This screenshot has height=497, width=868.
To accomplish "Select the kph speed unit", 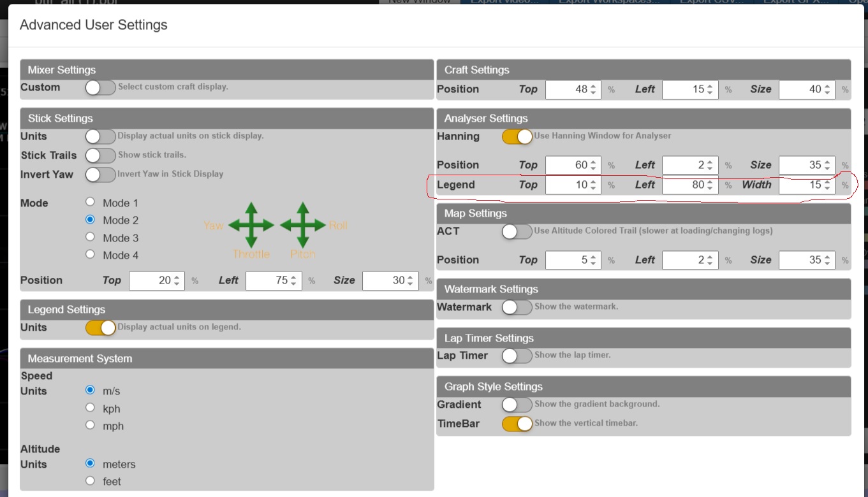I will 90,408.
